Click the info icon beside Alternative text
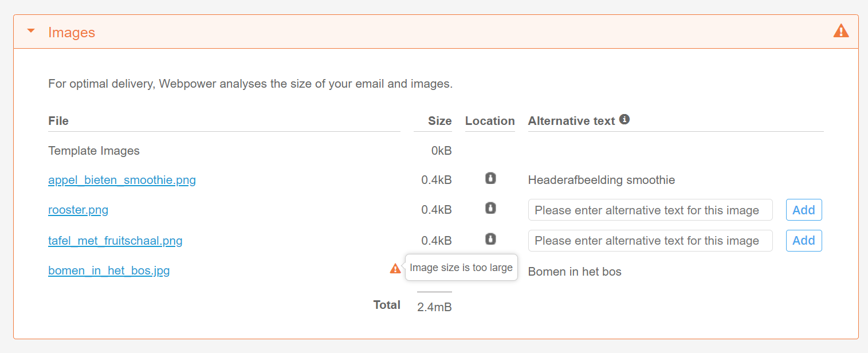This screenshot has height=353, width=868. click(625, 119)
